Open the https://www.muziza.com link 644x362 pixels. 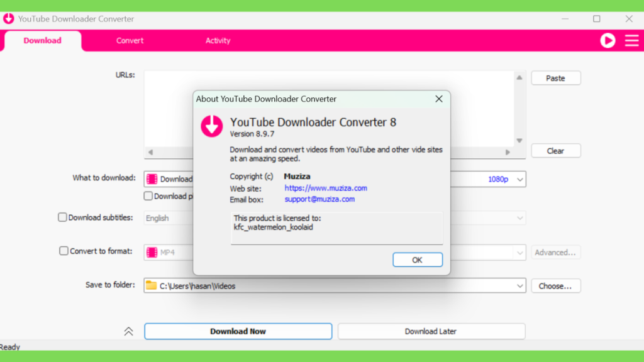[326, 188]
